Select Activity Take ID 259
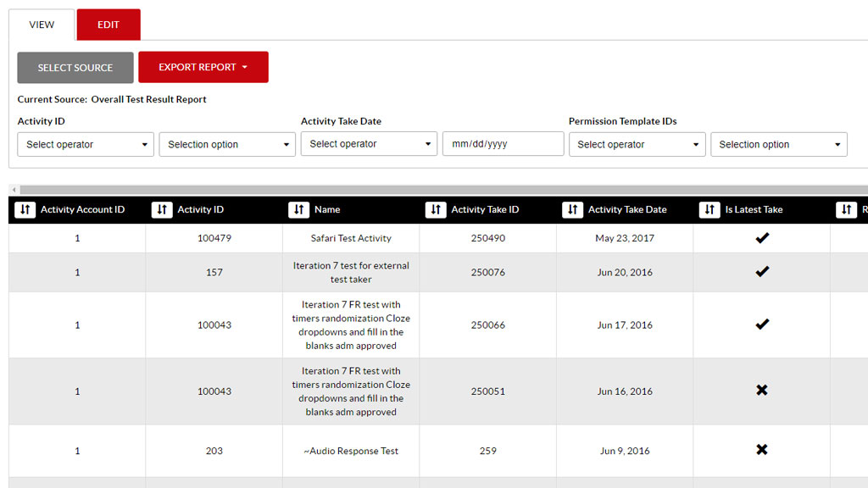868x488 pixels. pyautogui.click(x=487, y=451)
